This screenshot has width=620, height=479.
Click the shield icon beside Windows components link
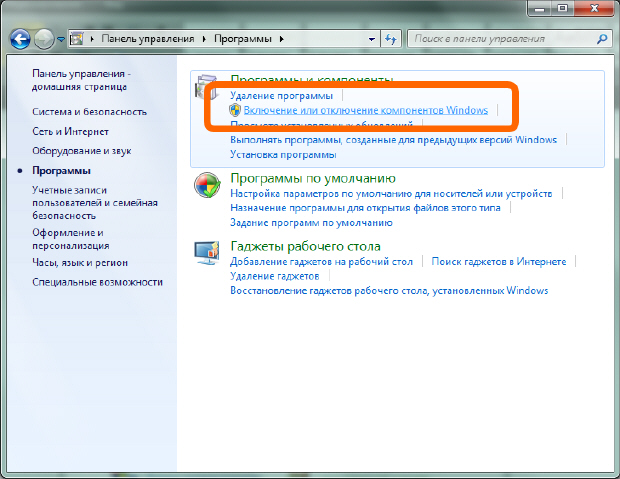coord(235,110)
